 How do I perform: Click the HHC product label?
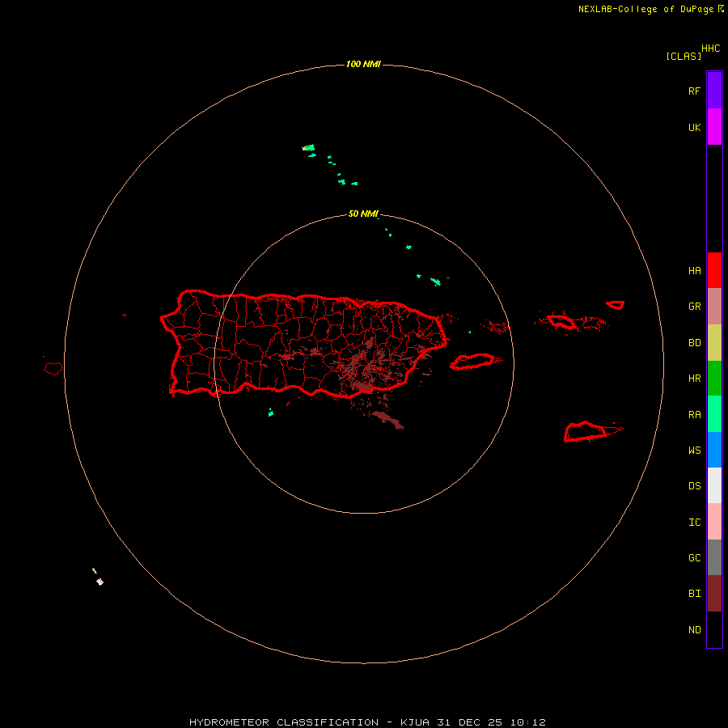(710, 49)
